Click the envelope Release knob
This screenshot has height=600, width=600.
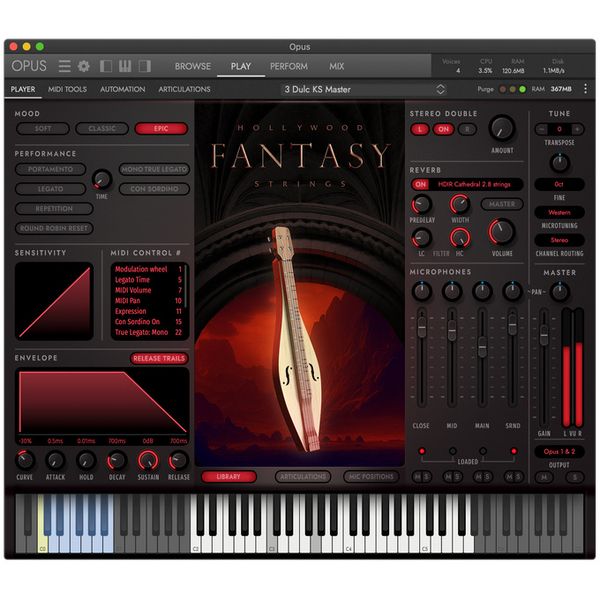click(x=178, y=460)
